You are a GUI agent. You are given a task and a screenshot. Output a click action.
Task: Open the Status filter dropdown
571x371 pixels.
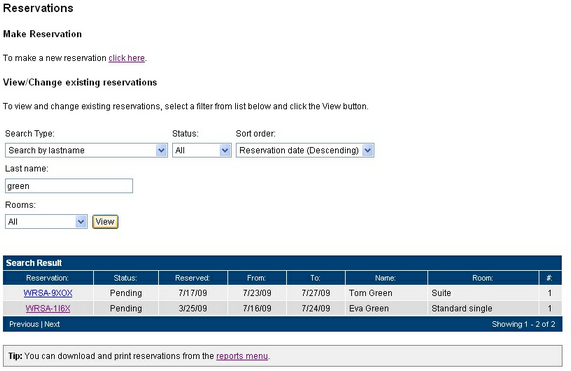tap(202, 150)
